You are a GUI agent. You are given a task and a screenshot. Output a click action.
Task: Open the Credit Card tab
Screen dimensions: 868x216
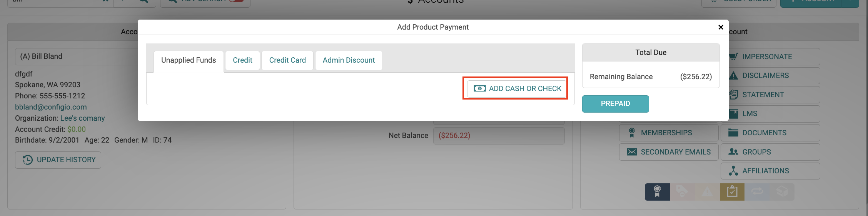287,60
